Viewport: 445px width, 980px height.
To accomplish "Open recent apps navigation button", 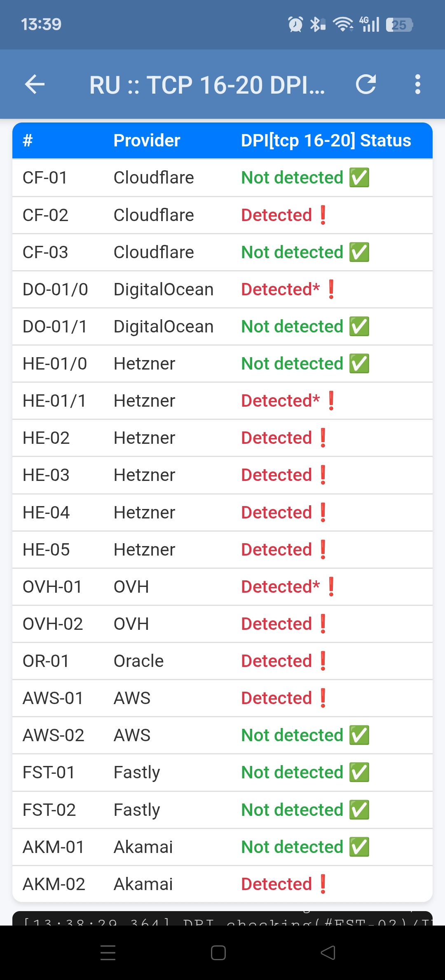I will 108,952.
